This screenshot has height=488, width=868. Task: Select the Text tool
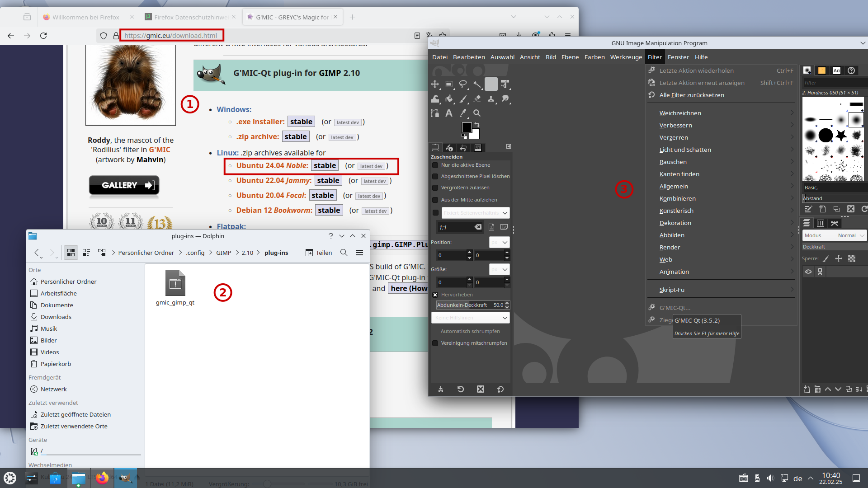449,113
